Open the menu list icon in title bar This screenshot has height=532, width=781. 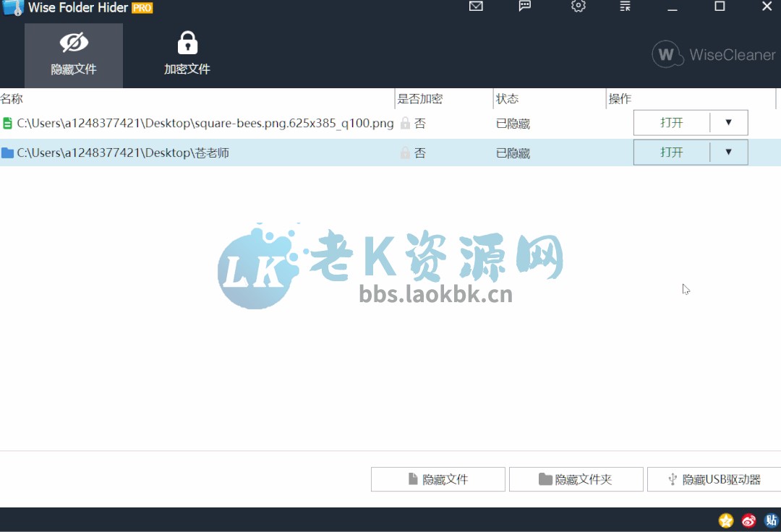coord(625,6)
